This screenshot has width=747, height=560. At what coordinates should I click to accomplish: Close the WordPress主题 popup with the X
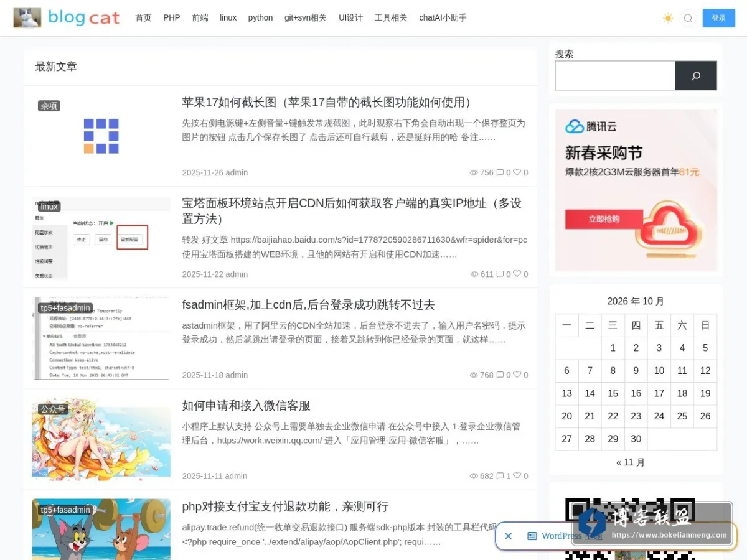click(x=508, y=536)
